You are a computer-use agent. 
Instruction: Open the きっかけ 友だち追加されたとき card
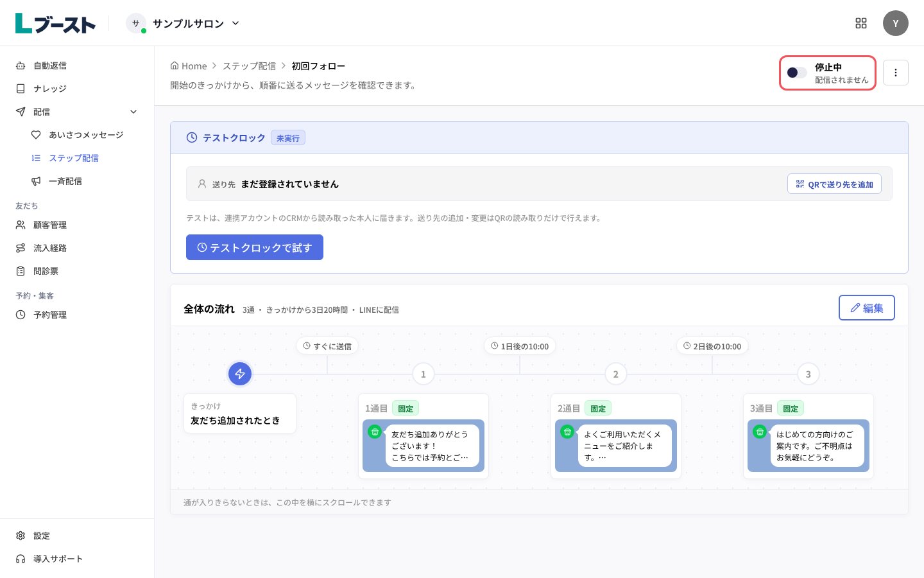coord(240,413)
